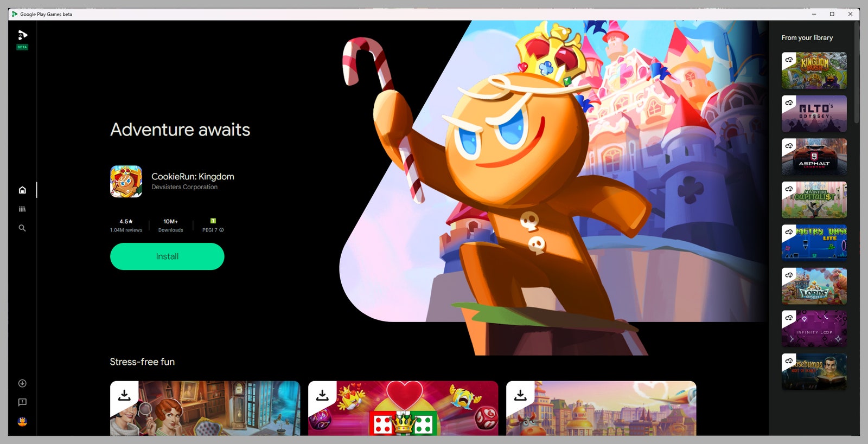Screen dimensions: 868x444
Task: Maximize the Google Play Games window
Action: [832, 14]
